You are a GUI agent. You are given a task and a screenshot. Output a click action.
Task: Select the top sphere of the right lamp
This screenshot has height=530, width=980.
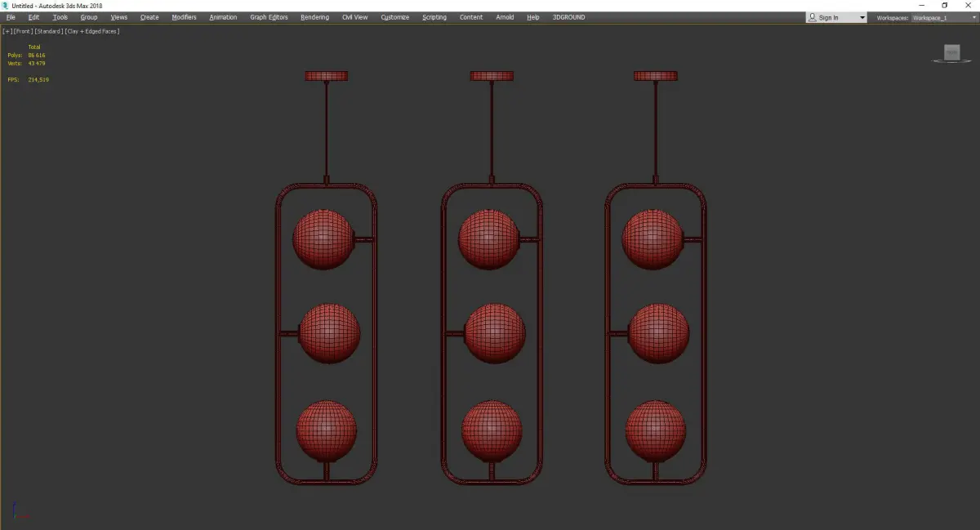pos(653,239)
